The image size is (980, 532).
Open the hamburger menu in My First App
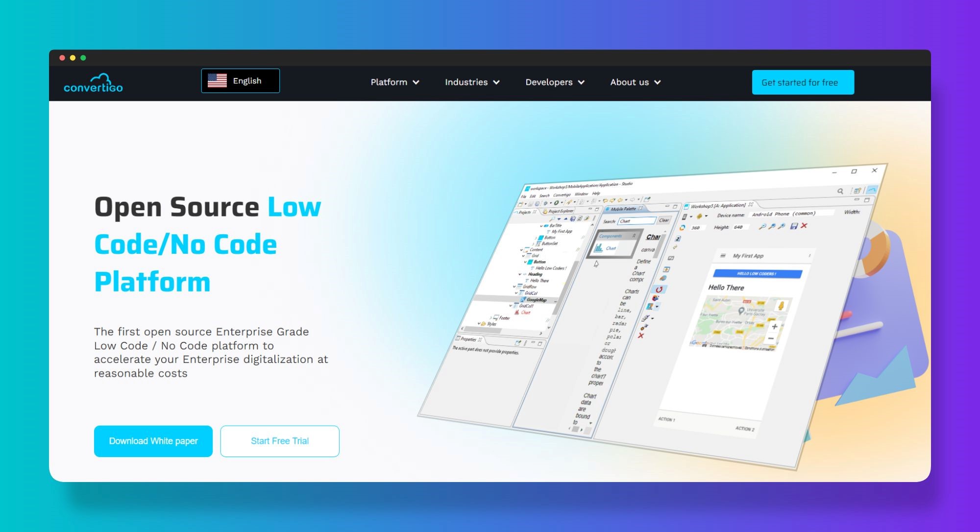pos(723,256)
